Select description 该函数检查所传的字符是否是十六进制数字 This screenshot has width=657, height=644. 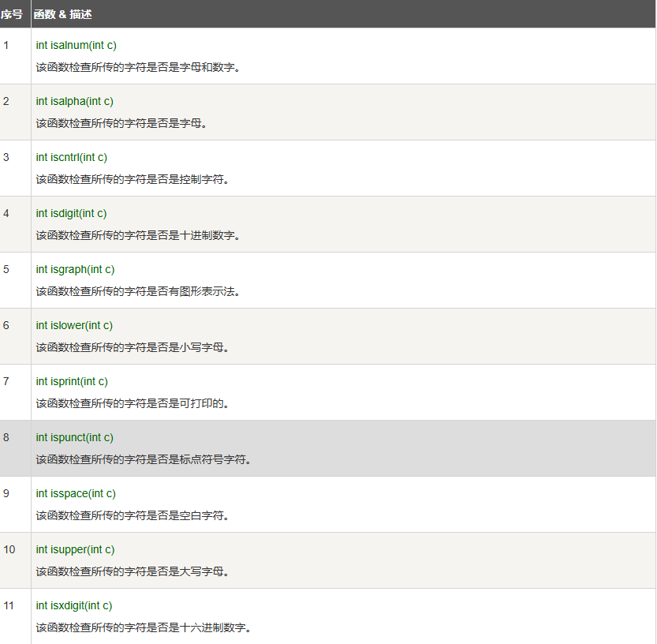(x=144, y=628)
